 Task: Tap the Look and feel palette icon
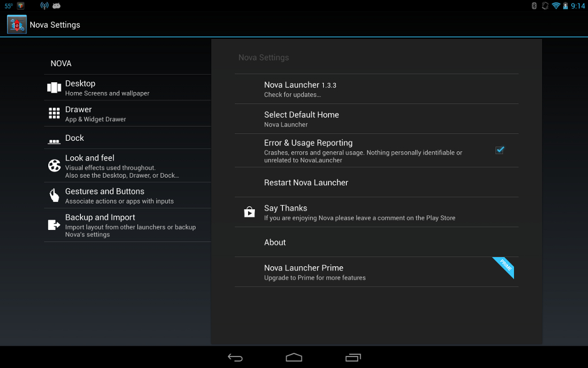[x=54, y=165]
